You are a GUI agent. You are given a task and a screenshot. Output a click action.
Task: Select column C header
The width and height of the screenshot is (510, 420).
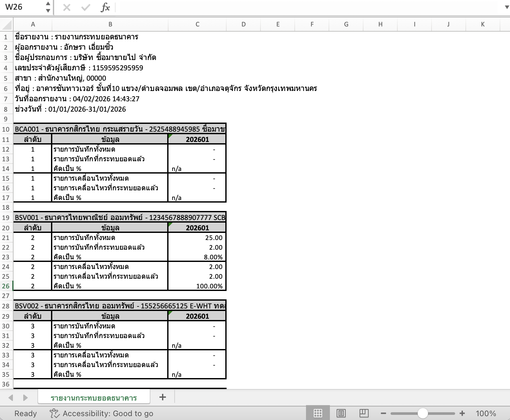pyautogui.click(x=197, y=24)
